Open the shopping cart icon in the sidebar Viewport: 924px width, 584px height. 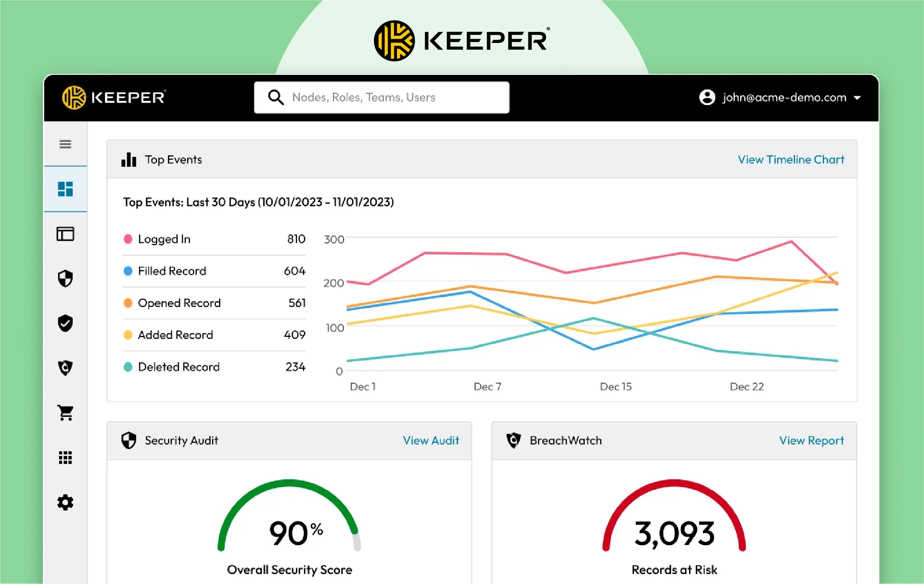point(65,413)
